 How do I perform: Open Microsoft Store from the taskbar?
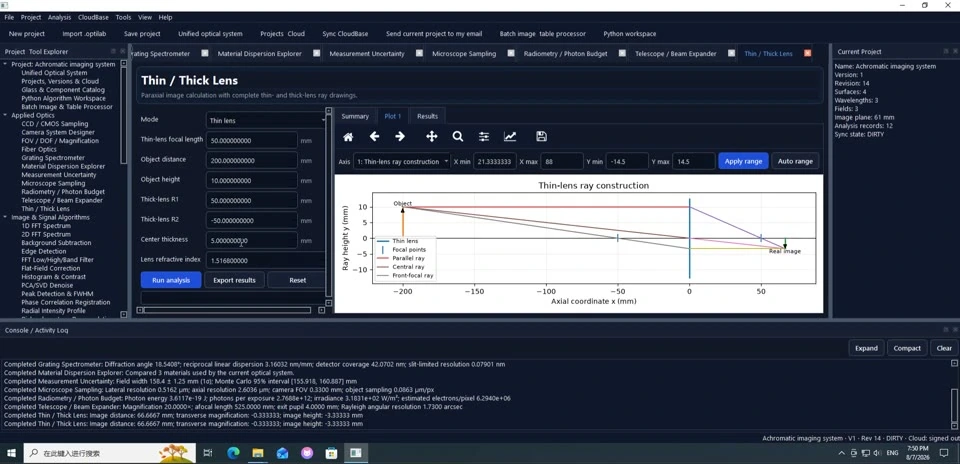[331, 453]
